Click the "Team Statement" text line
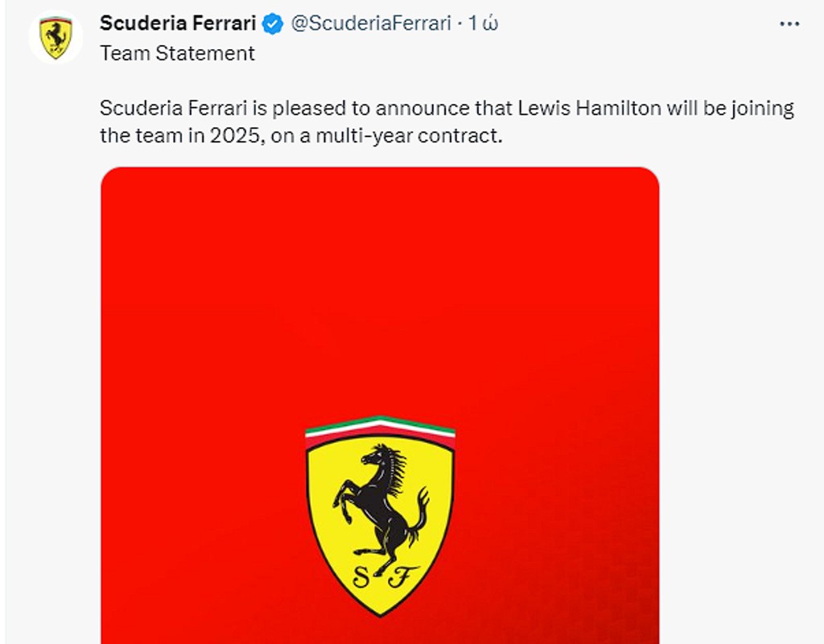The width and height of the screenshot is (824, 644). click(177, 54)
